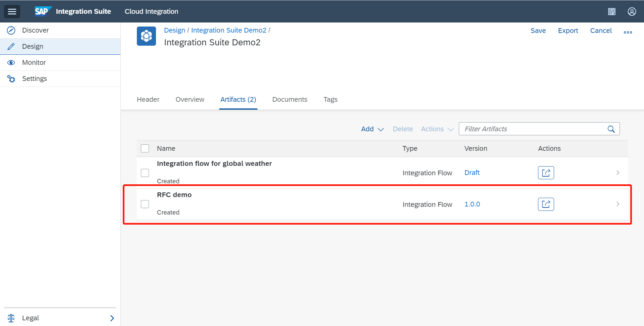The image size is (644, 326).
Task: Open the Draft version of the weather flow
Action: pos(472,172)
